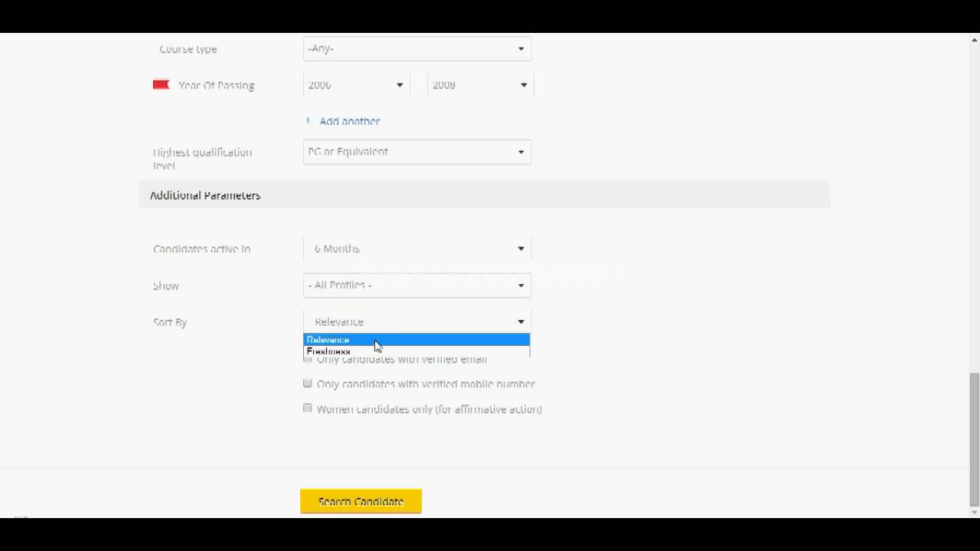The width and height of the screenshot is (980, 551).
Task: Select Freshness option in Sort By list
Action: point(416,351)
